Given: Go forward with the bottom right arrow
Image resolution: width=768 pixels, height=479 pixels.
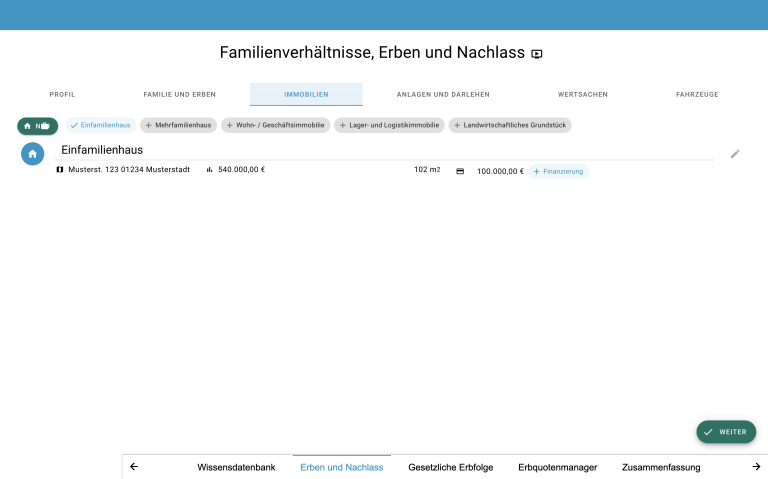Looking at the screenshot, I should coord(756,467).
